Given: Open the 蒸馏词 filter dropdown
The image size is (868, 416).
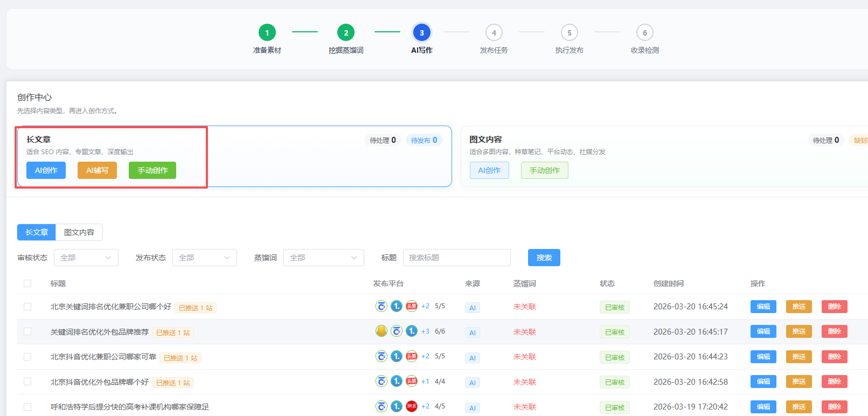Looking at the screenshot, I should point(324,258).
